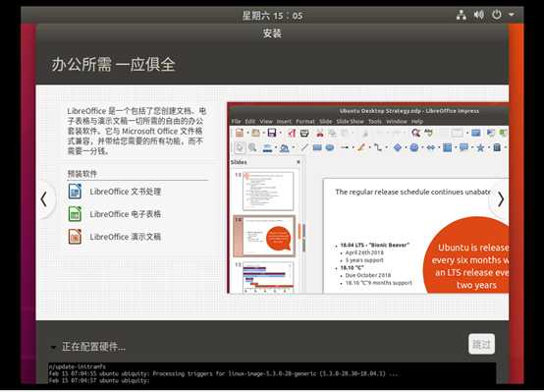Select the arrow Select tool in drawing toolbar
The width and height of the screenshot is (544, 392).
[x=240, y=148]
